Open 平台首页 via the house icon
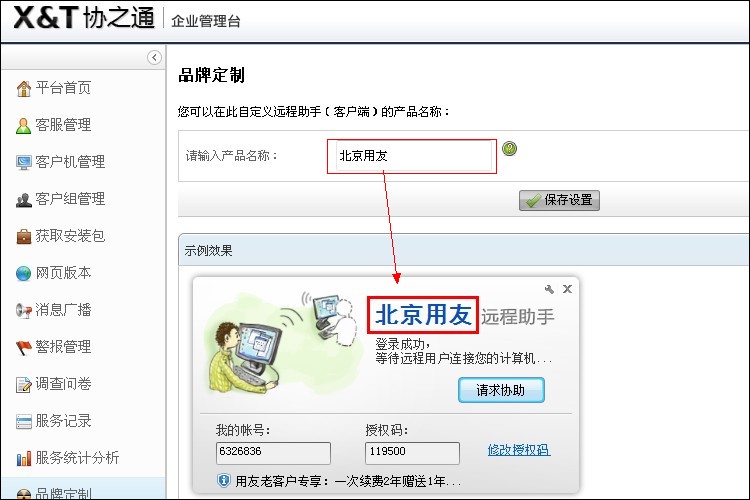 point(23,89)
